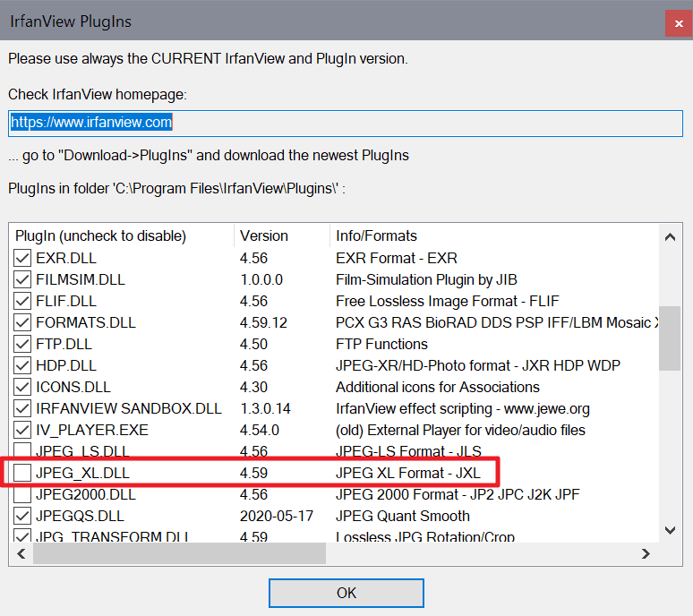The width and height of the screenshot is (693, 616).
Task: Click the horizontal scroll right arrow
Action: (x=646, y=553)
